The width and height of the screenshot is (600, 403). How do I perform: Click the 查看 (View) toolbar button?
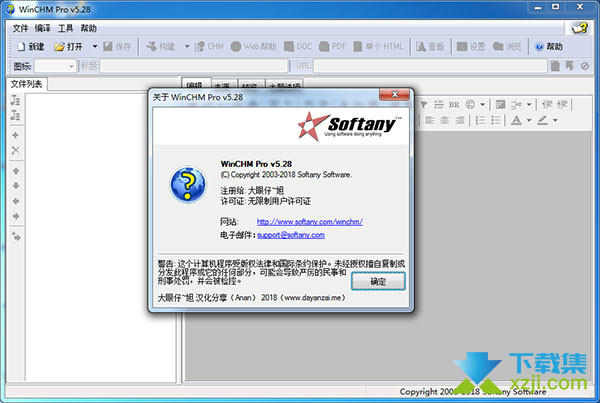430,47
